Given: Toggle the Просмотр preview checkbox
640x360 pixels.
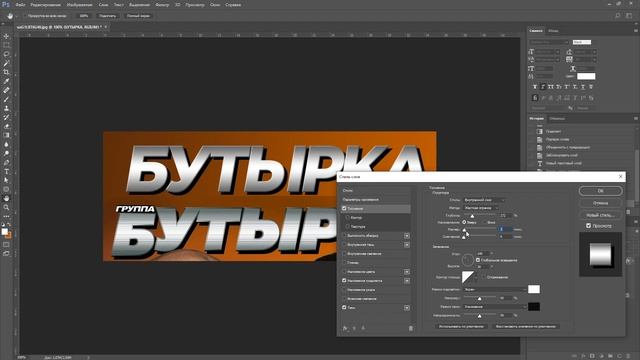Looking at the screenshot, I should tap(588, 226).
